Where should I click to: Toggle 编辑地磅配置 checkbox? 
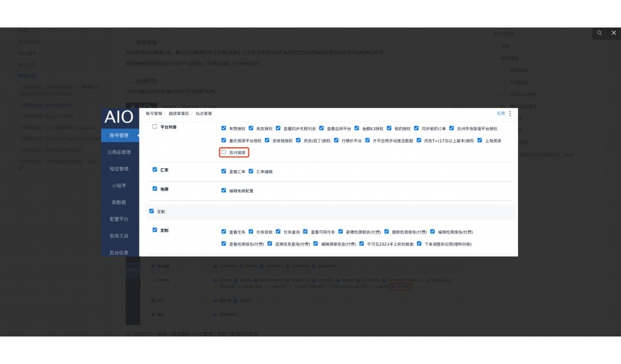[x=224, y=190]
